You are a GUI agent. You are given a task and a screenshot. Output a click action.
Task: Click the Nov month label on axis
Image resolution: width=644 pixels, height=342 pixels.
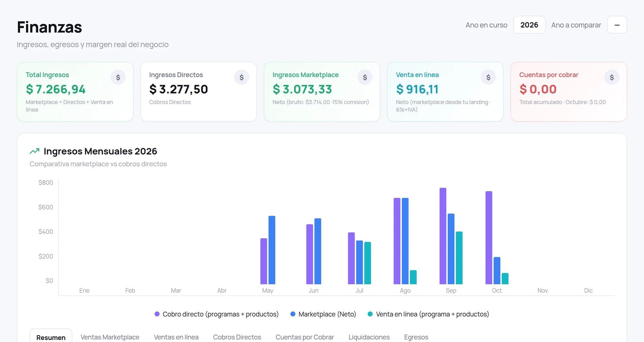pyautogui.click(x=543, y=290)
